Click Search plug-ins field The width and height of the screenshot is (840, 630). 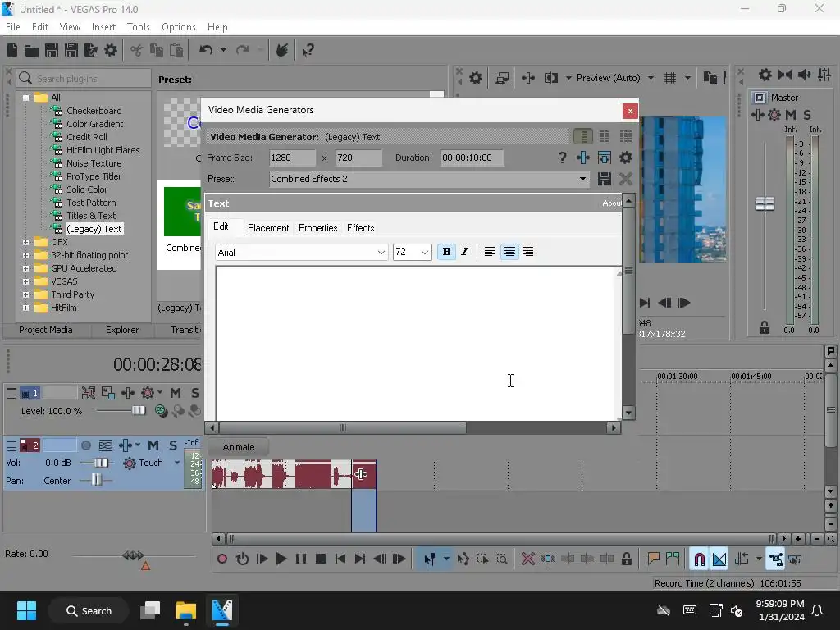84,79
